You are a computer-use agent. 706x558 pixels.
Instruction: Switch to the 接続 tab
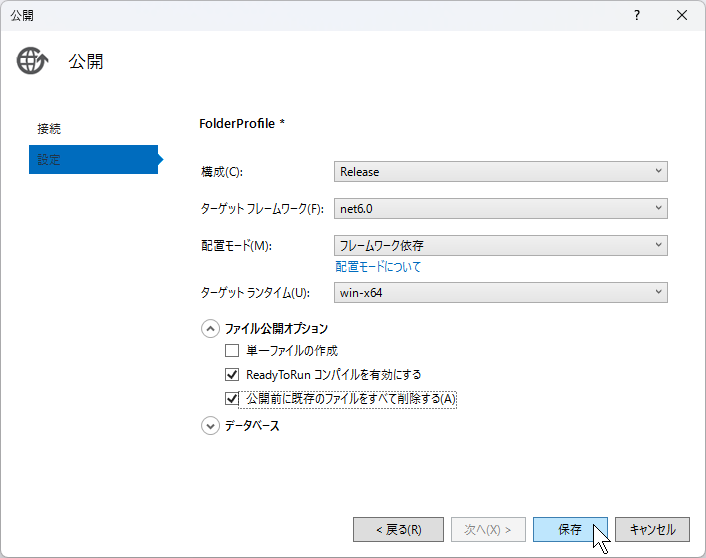click(x=49, y=129)
